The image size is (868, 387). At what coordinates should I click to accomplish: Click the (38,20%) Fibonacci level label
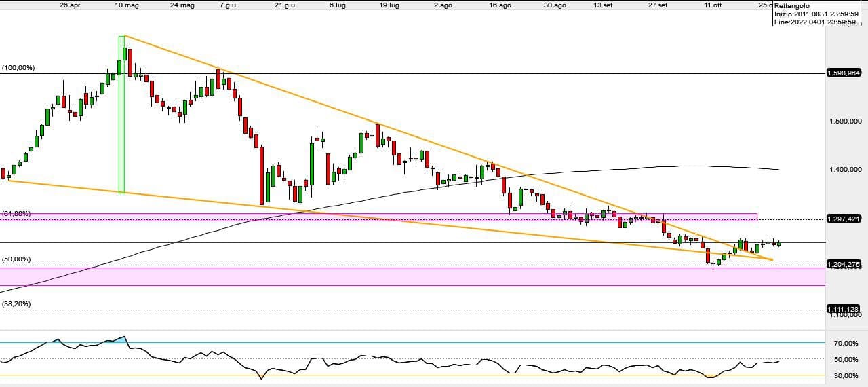click(x=16, y=304)
